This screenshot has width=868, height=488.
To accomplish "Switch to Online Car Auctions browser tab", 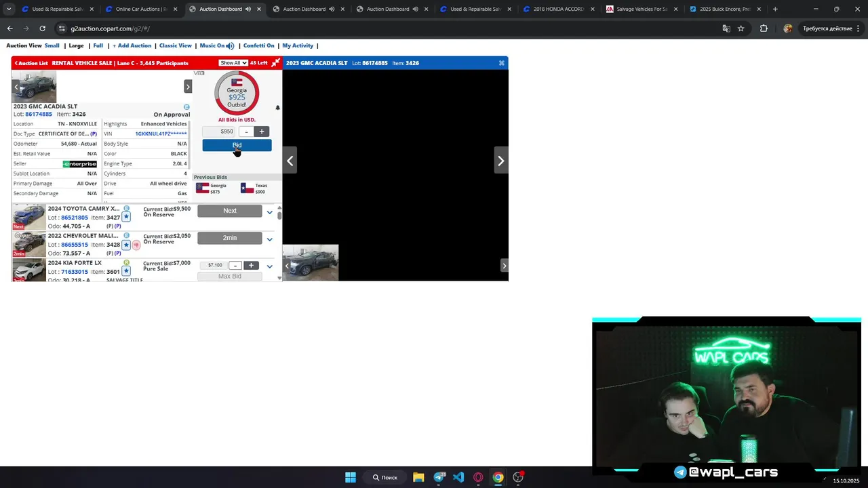I will pos(142,9).
